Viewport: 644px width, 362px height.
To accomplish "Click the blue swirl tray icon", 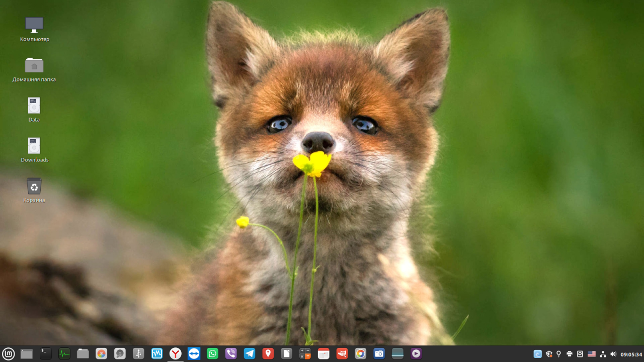I will [538, 354].
